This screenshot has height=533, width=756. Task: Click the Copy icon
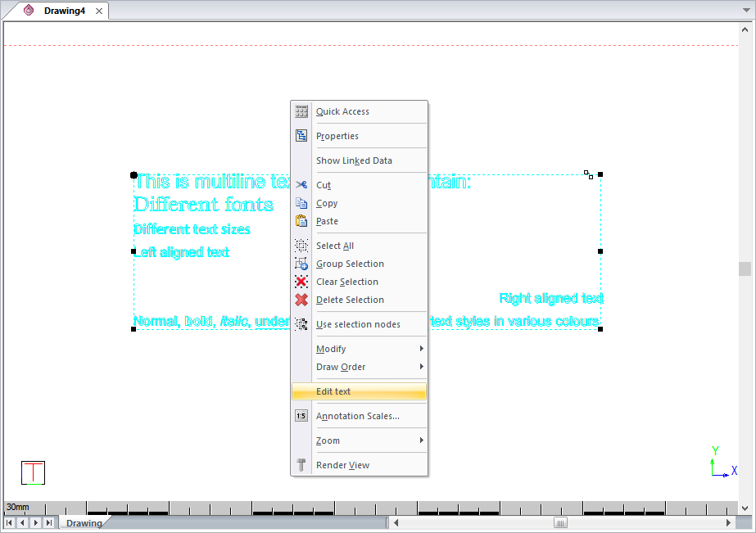pyautogui.click(x=301, y=203)
